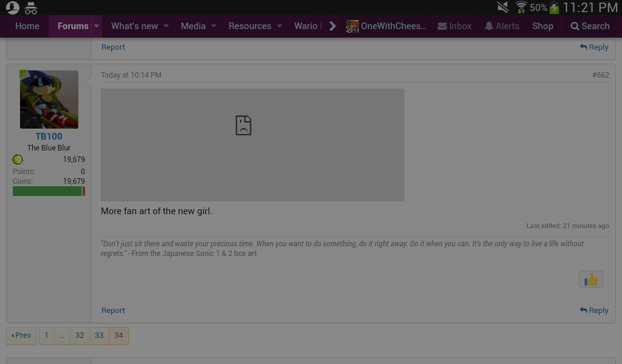
Task: Click the Search magnifier in navbar
Action: click(575, 26)
